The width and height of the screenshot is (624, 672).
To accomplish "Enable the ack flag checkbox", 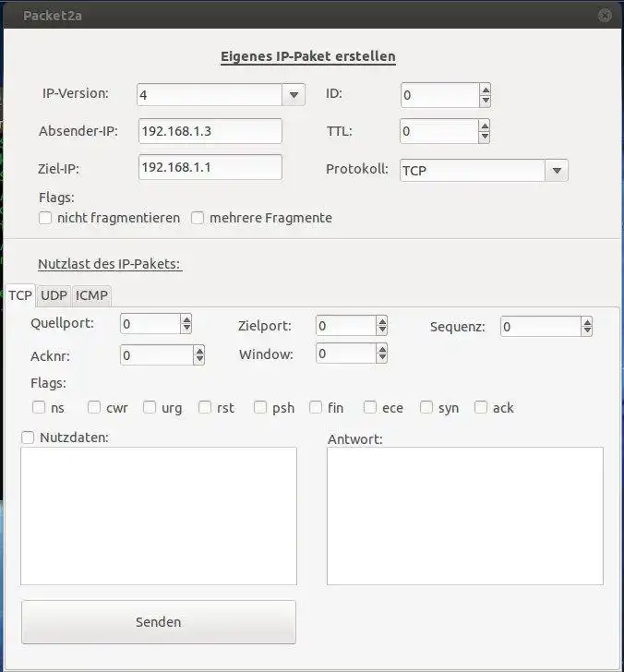I will [481, 407].
